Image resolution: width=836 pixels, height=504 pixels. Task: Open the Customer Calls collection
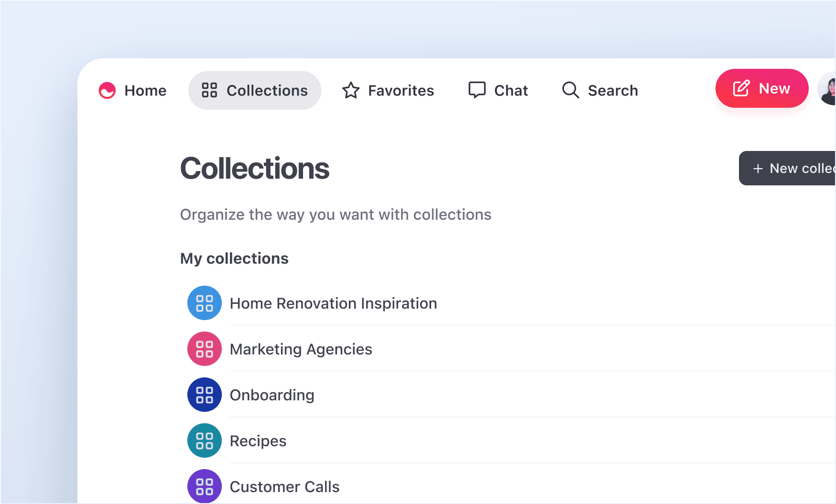pos(285,486)
